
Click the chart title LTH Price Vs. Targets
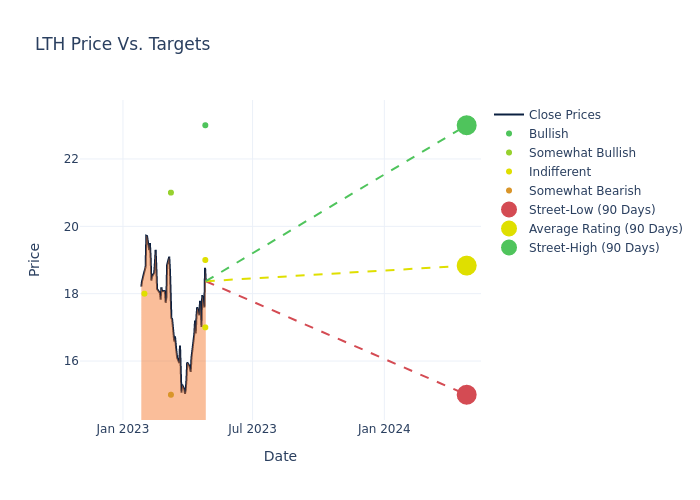point(122,44)
